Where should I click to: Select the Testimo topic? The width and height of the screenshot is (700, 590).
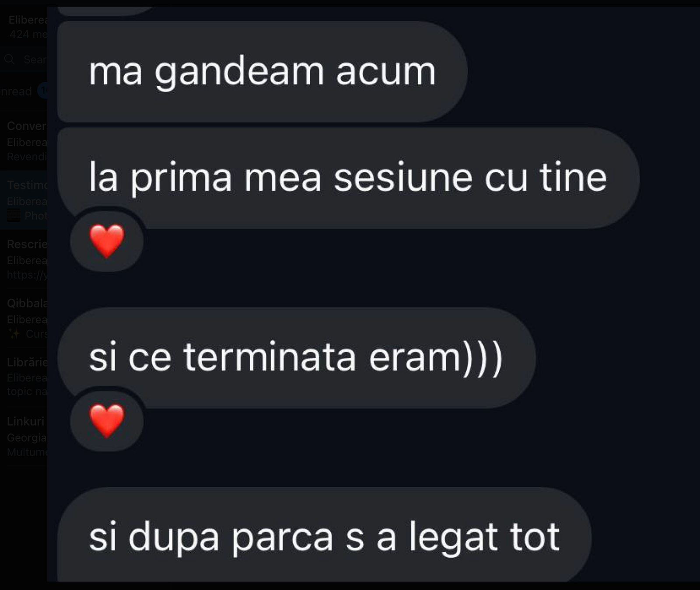(24, 200)
